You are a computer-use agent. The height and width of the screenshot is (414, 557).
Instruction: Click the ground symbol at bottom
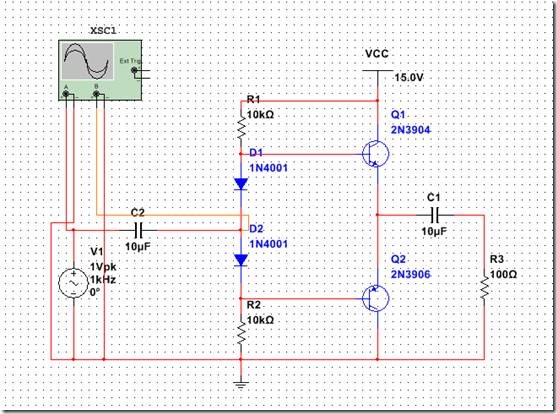pyautogui.click(x=241, y=385)
